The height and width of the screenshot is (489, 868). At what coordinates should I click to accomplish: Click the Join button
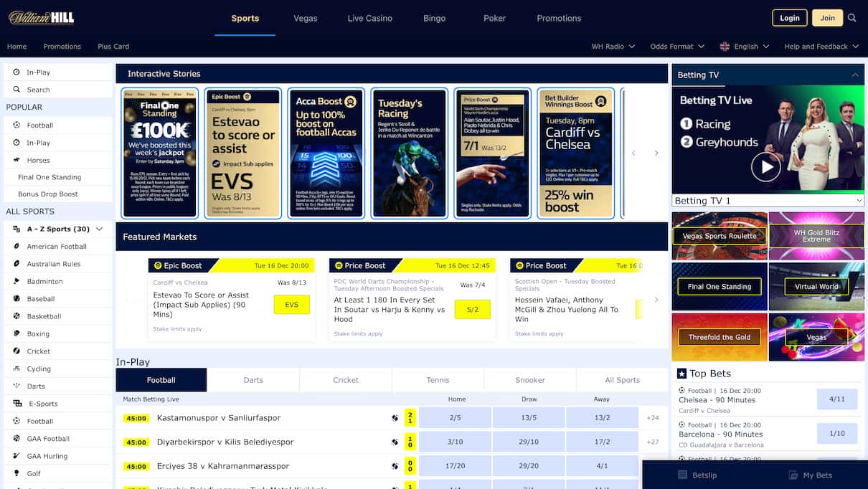click(827, 17)
